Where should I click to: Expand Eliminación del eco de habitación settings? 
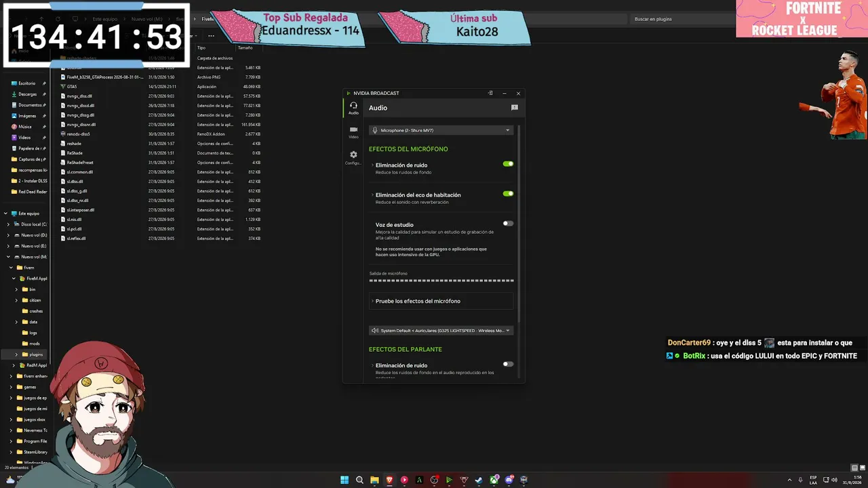(372, 195)
